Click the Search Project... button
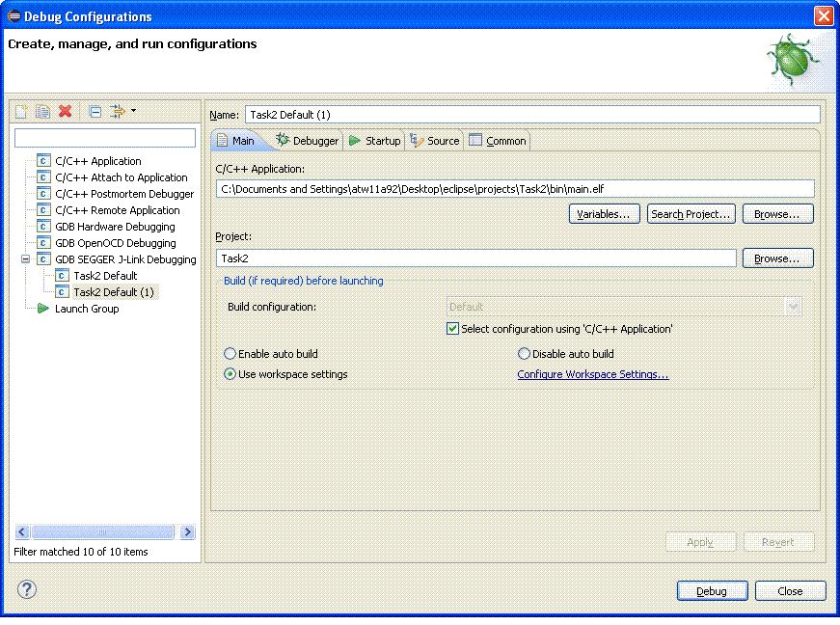This screenshot has width=840, height=625. 691,214
